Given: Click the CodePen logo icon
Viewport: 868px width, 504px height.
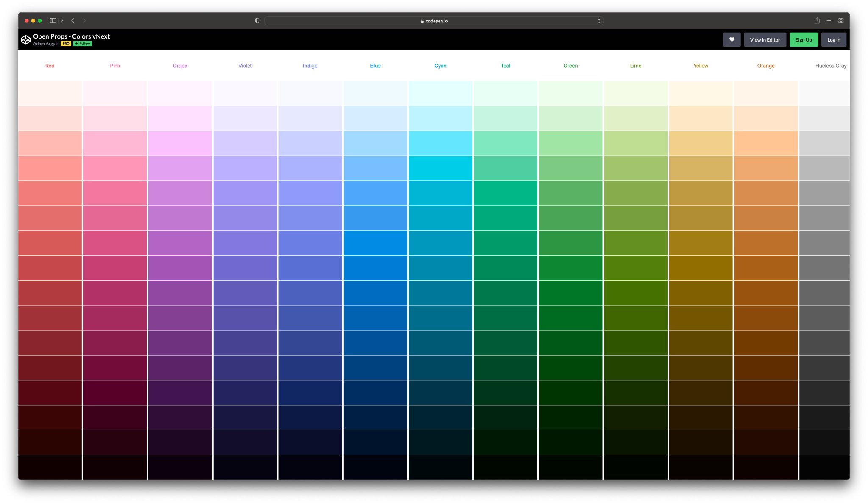Looking at the screenshot, I should pos(25,39).
